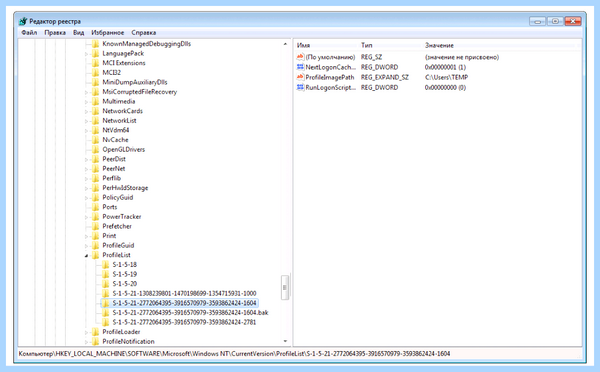Screen dimensions: 600x372
Task: Select the ProfileImagePath string value icon
Action: [x=300, y=77]
